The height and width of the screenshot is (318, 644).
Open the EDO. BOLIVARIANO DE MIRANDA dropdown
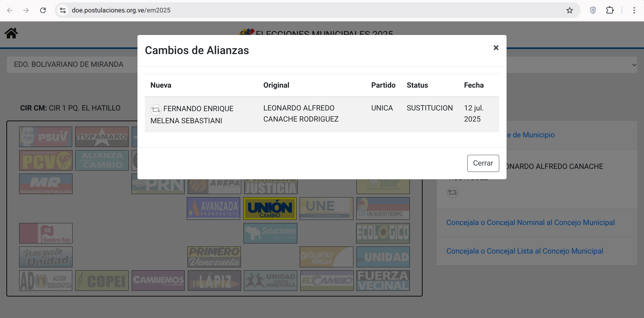[x=72, y=64]
